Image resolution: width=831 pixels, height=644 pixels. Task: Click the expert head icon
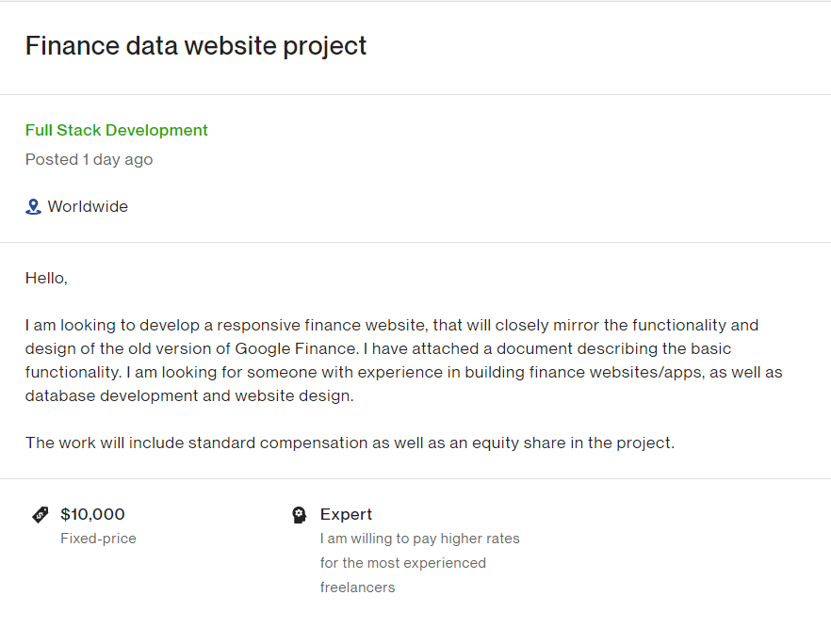click(x=300, y=515)
